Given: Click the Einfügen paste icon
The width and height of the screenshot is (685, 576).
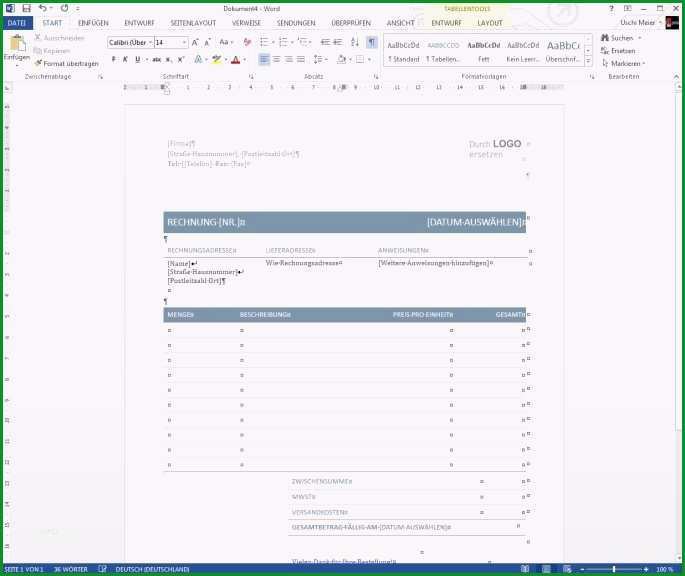Looking at the screenshot, I should pyautogui.click(x=17, y=44).
